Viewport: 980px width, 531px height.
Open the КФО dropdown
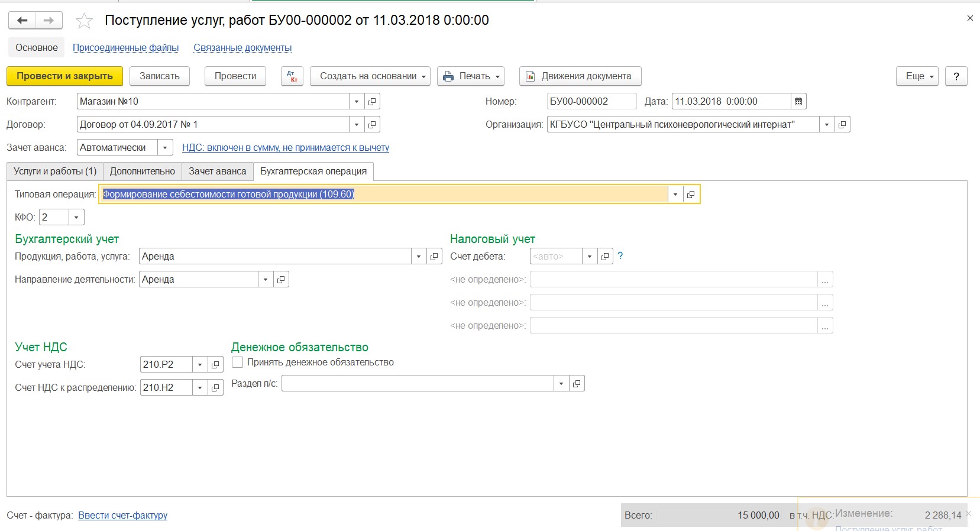[x=76, y=218]
